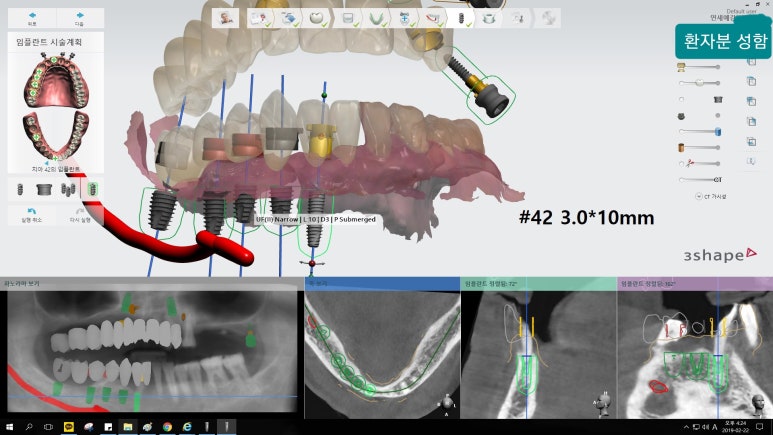Image resolution: width=773 pixels, height=435 pixels.
Task: Select the panoramic view panel header
Action: coord(150,283)
